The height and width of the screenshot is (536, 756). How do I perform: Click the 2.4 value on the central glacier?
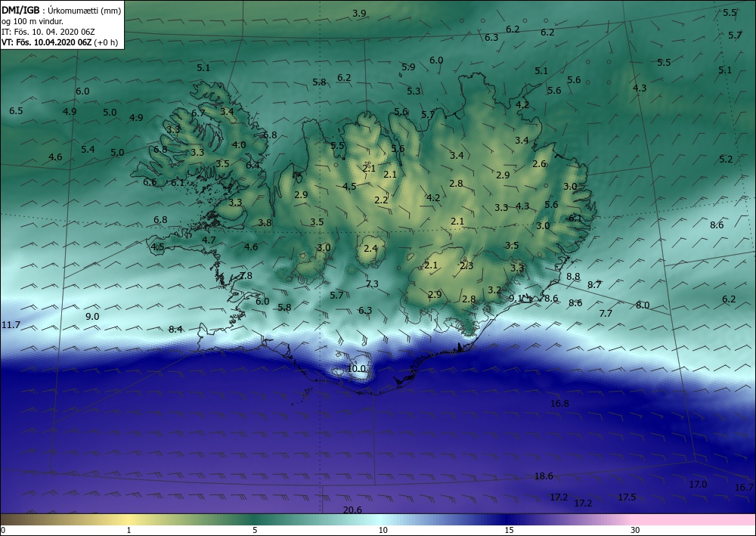point(370,249)
